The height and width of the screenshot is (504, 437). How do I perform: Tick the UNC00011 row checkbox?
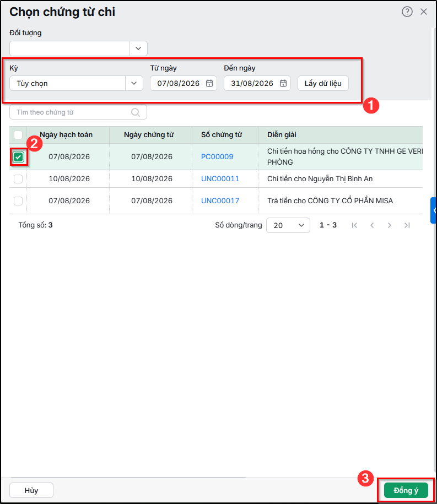[18, 178]
